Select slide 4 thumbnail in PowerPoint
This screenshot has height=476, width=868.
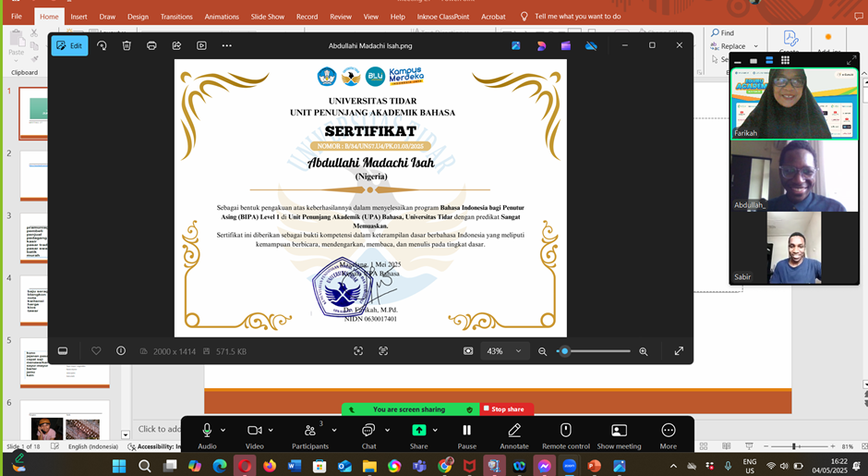34,299
